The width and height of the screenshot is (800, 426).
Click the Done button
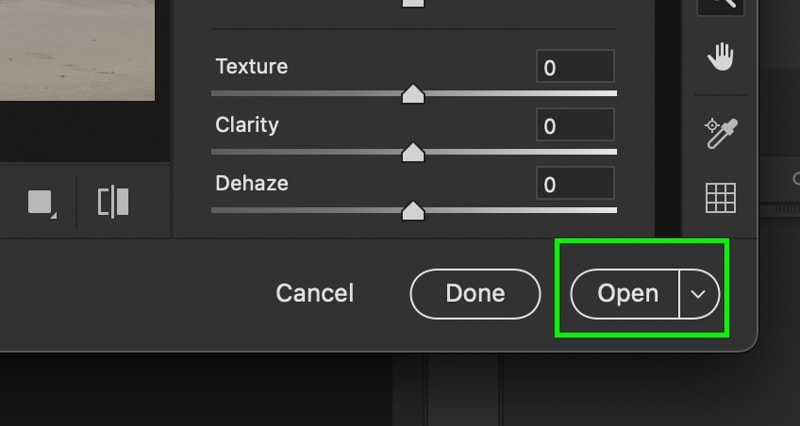475,294
